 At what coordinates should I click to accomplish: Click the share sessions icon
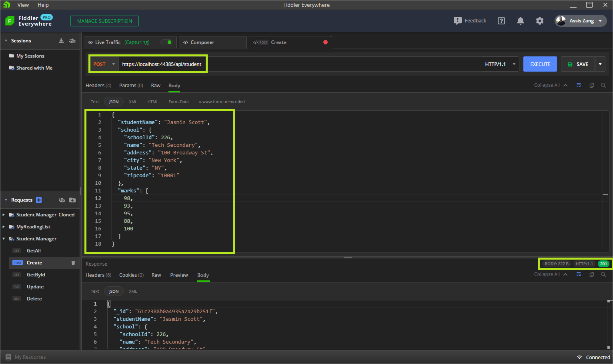click(72, 41)
